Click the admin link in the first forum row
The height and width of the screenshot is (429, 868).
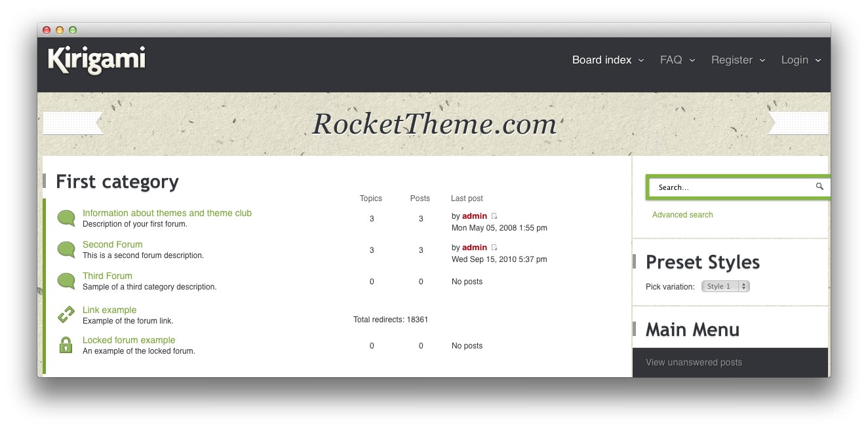pyautogui.click(x=475, y=216)
